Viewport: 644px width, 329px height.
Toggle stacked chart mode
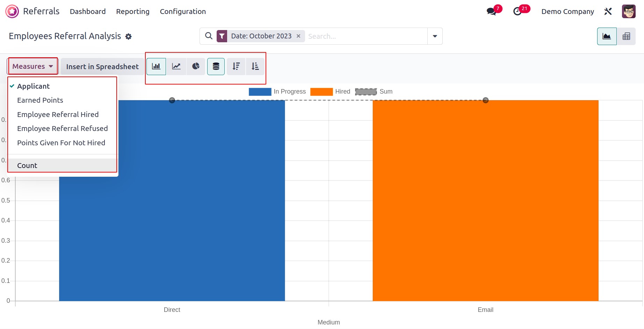(216, 66)
